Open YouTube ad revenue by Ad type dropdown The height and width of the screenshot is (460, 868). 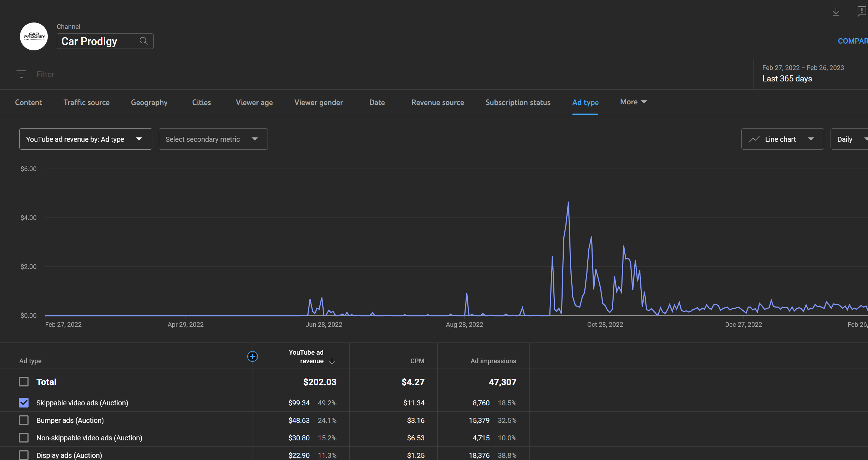click(86, 139)
